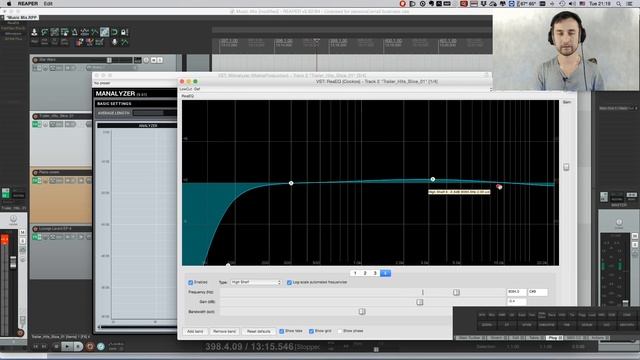Click the Add band button
This screenshot has width=640, height=360.
[195, 331]
